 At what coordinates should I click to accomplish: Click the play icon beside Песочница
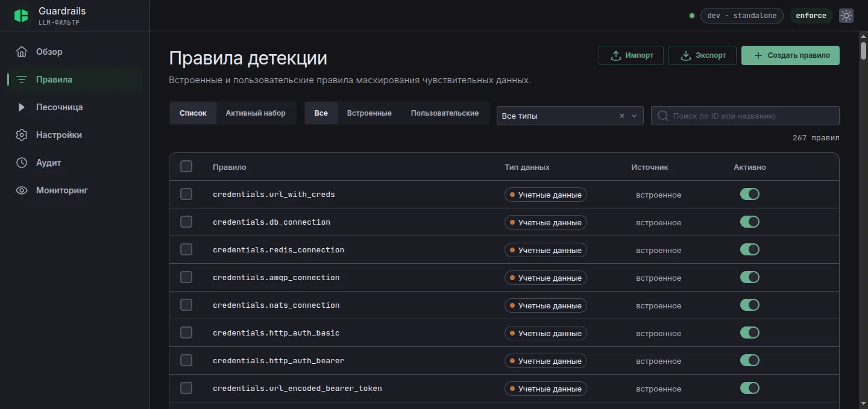coord(22,107)
